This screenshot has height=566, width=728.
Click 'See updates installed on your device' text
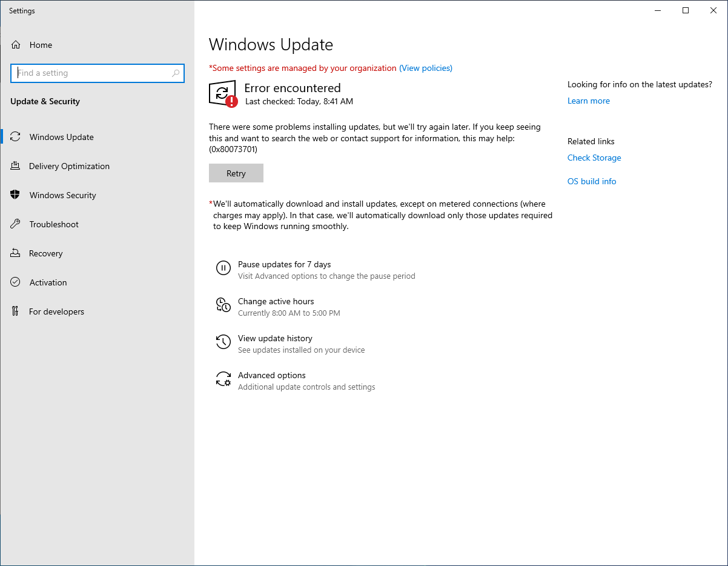[x=302, y=350]
